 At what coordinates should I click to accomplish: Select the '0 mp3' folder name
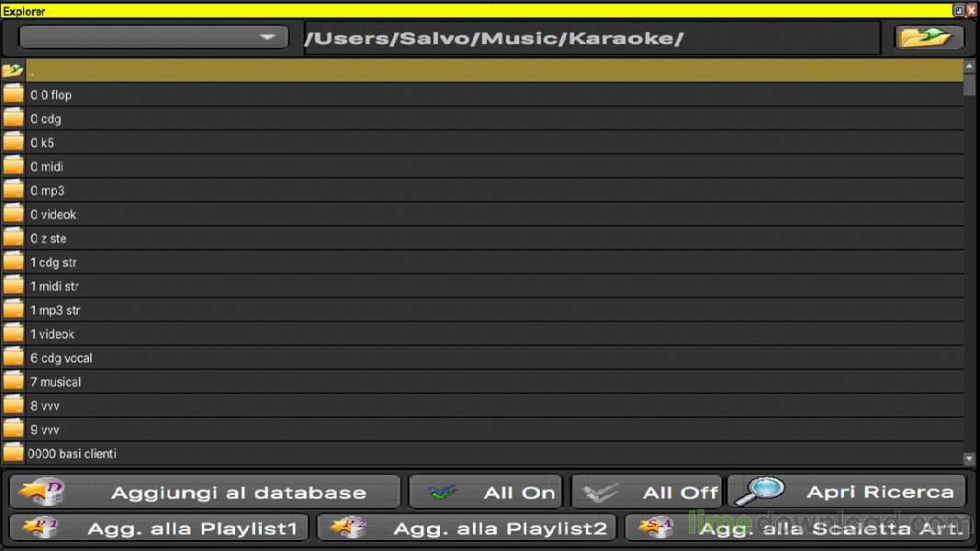pyautogui.click(x=48, y=190)
